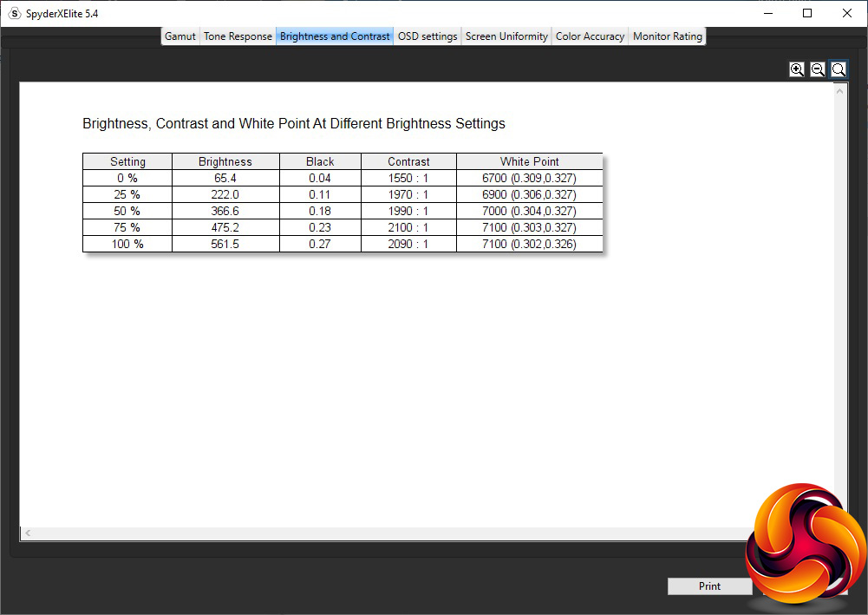
Task: Minimize the SpyderXElite window
Action: [767, 13]
